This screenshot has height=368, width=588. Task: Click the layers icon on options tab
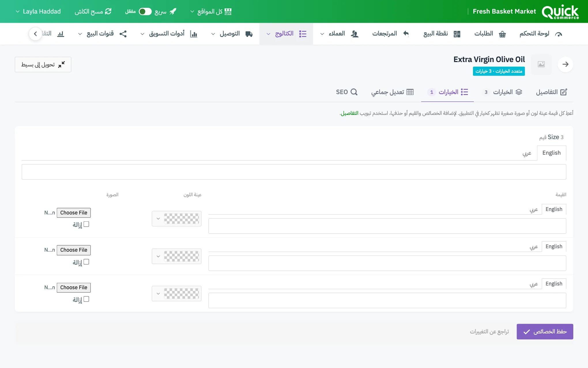(x=519, y=92)
